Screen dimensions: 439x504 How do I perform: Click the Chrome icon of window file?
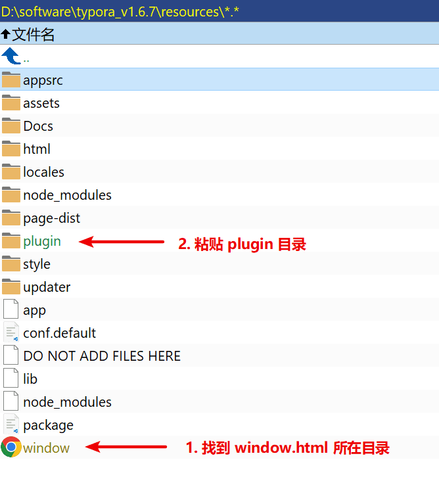coord(11,447)
